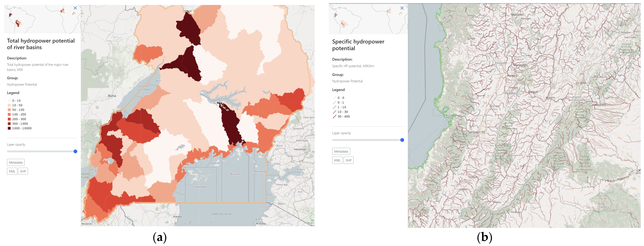Click the 1 - 10 legend line icon
Image resolution: width=644 pixels, height=246 pixels.
[335, 107]
